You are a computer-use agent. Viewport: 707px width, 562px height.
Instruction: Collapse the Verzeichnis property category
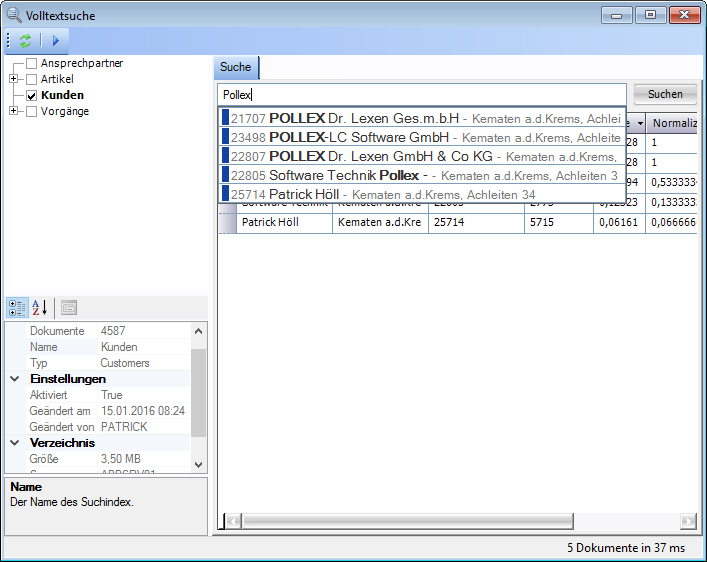15,443
